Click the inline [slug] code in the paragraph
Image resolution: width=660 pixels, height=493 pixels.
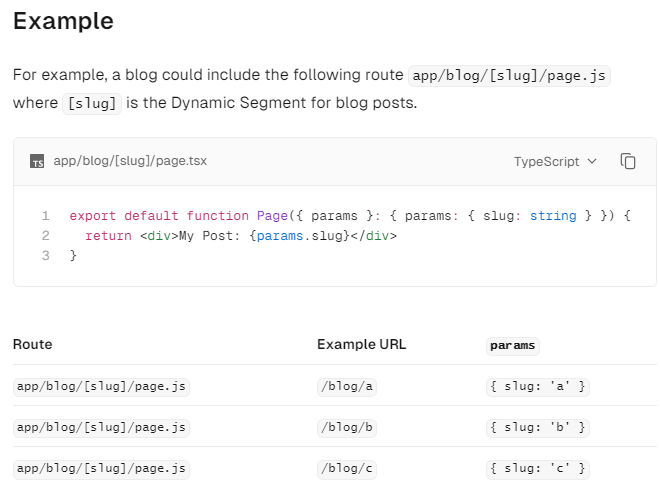91,104
